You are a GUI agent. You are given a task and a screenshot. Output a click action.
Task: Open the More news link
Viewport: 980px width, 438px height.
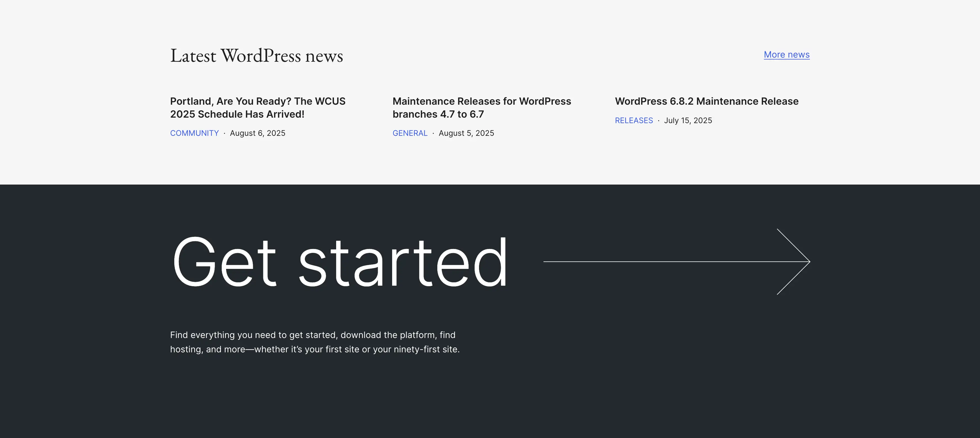point(786,55)
